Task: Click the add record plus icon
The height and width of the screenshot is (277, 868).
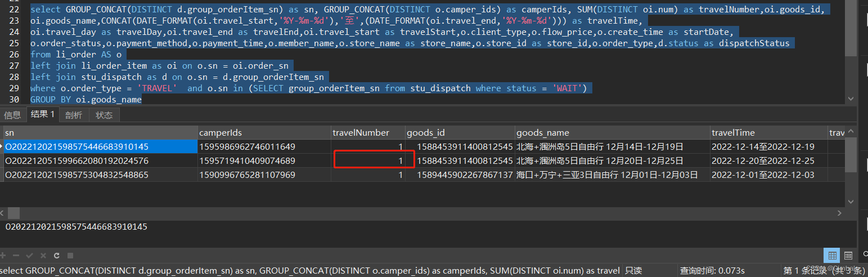Action: click(3, 255)
